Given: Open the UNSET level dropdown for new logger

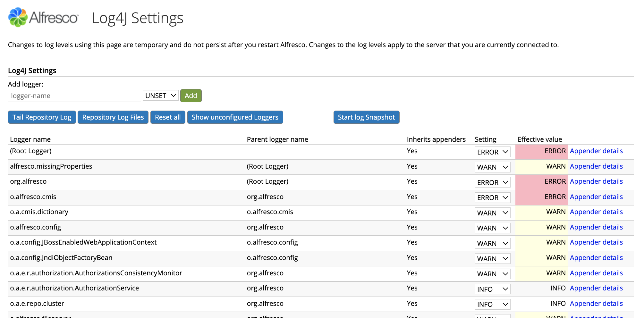Looking at the screenshot, I should click(161, 96).
